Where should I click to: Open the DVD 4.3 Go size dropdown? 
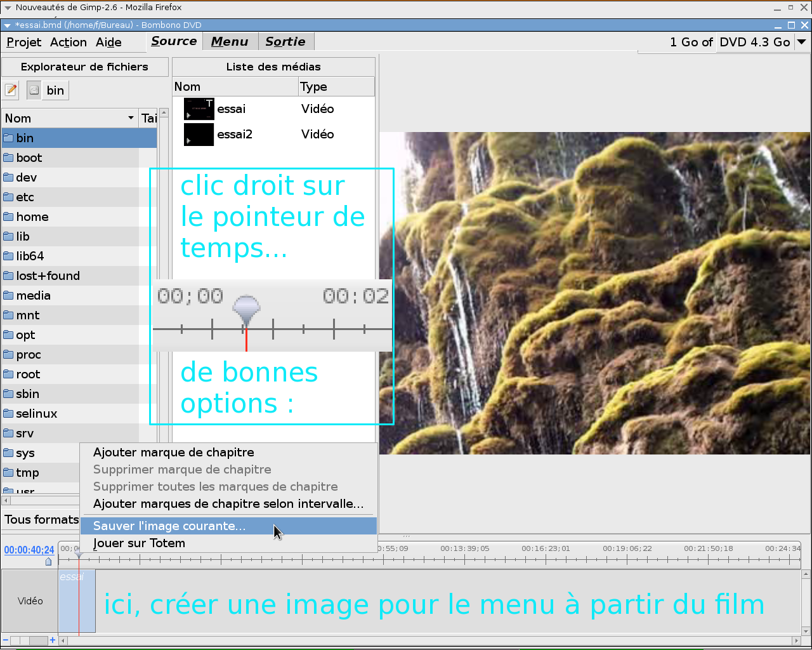pyautogui.click(x=801, y=42)
